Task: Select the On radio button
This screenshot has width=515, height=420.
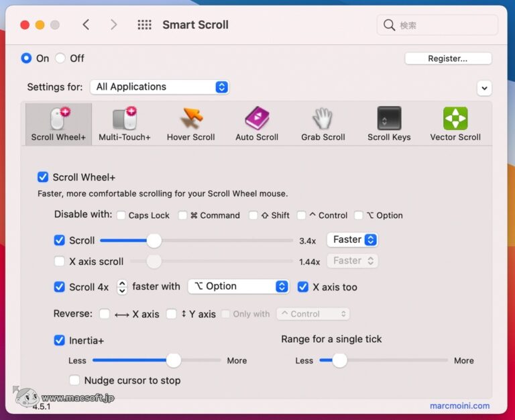Action: [26, 58]
